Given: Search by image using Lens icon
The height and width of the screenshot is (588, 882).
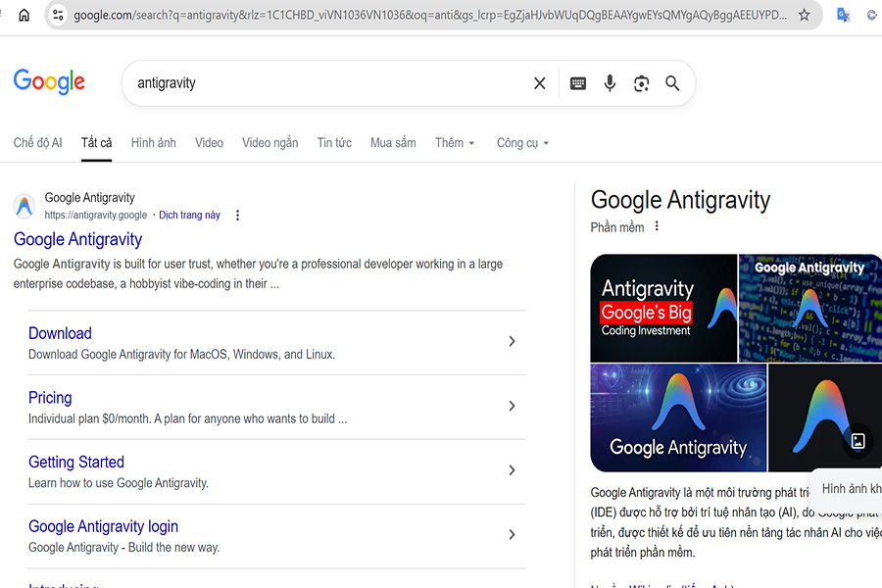Looking at the screenshot, I should (x=641, y=83).
